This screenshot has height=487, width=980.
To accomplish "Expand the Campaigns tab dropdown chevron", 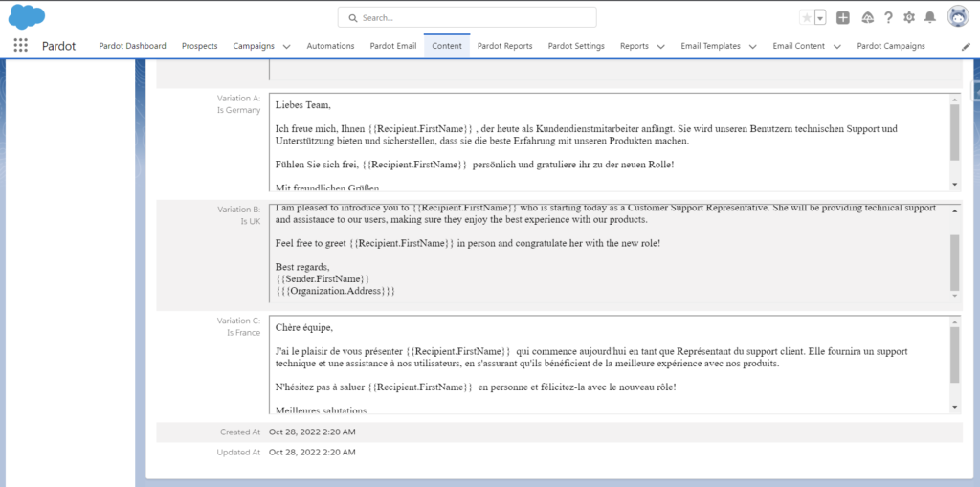I will (286, 46).
